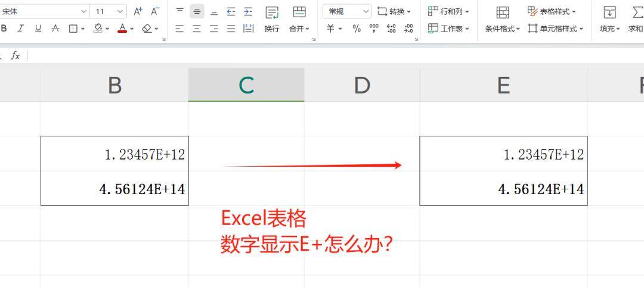Viewport: 644px width, 287px height.
Task: Decrease indent
Action: click(x=231, y=11)
